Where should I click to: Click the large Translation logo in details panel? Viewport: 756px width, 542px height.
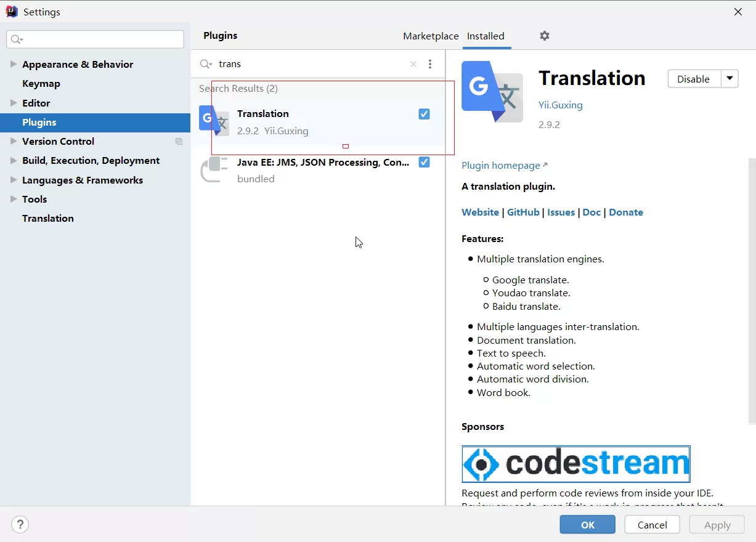click(x=492, y=92)
